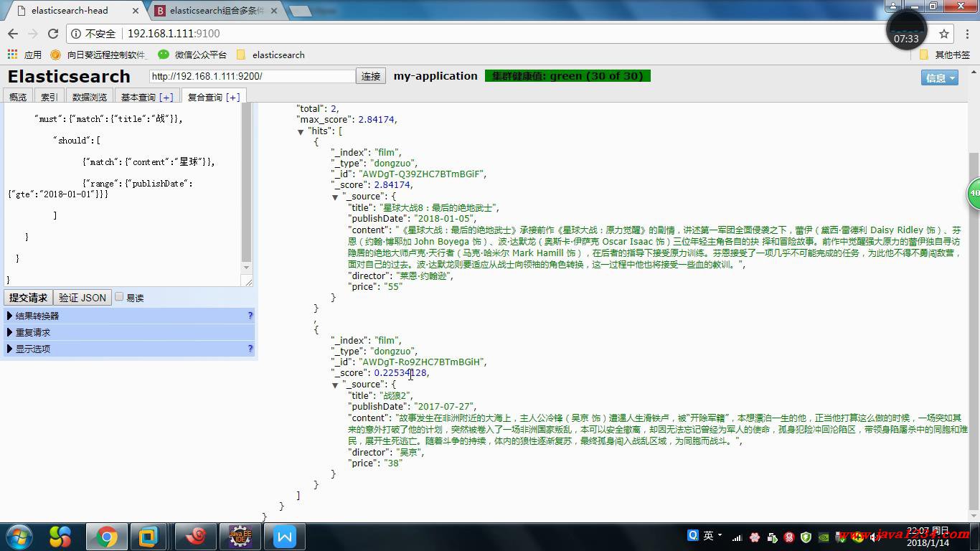
Task: Open the NVIDIA tray icon
Action: pyautogui.click(x=824, y=537)
